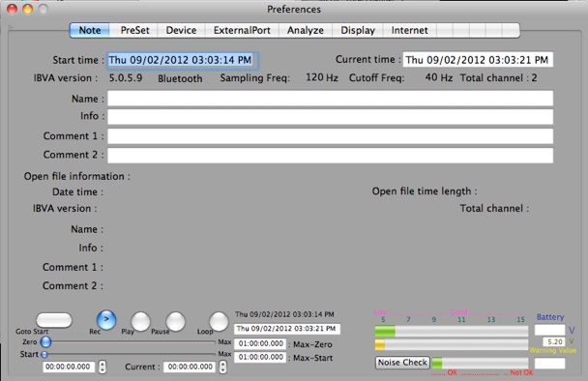Click the 40 Hz cutoff value
588x381 pixels.
tap(439, 77)
